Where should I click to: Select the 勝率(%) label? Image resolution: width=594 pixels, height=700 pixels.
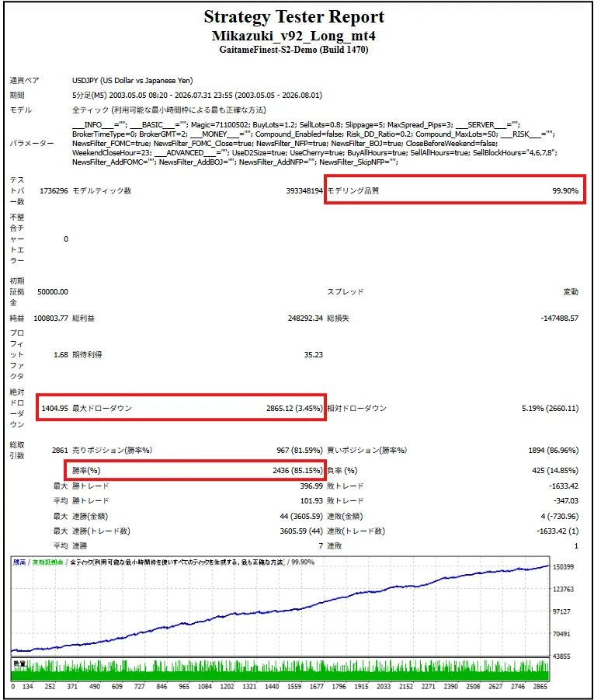86,470
